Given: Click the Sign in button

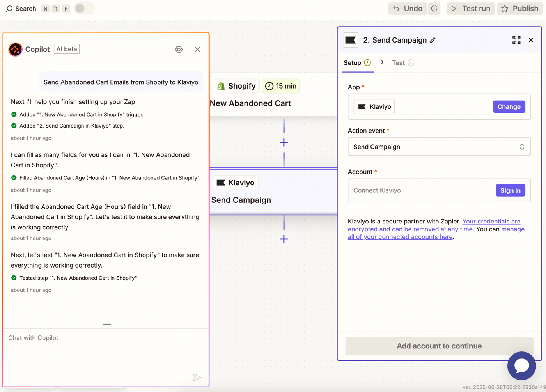Looking at the screenshot, I should coord(511,190).
